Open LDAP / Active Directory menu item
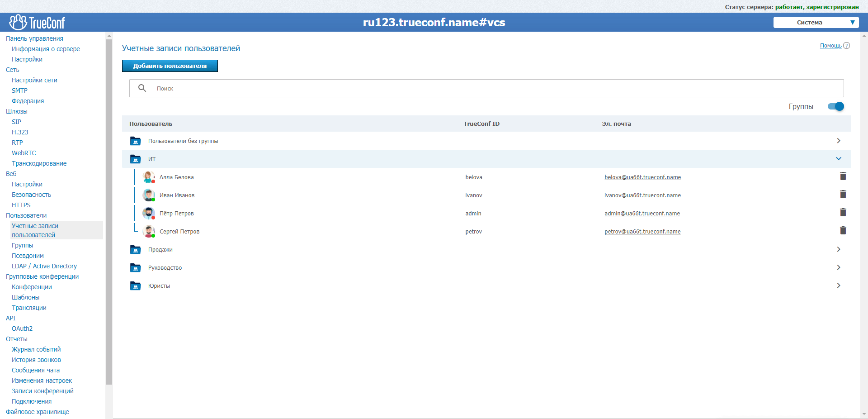Viewport: 868px width, 419px height. click(44, 266)
